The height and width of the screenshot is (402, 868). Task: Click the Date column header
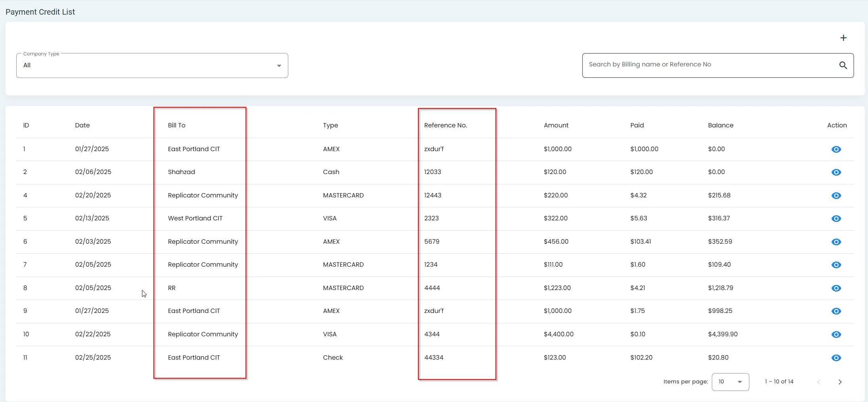82,125
